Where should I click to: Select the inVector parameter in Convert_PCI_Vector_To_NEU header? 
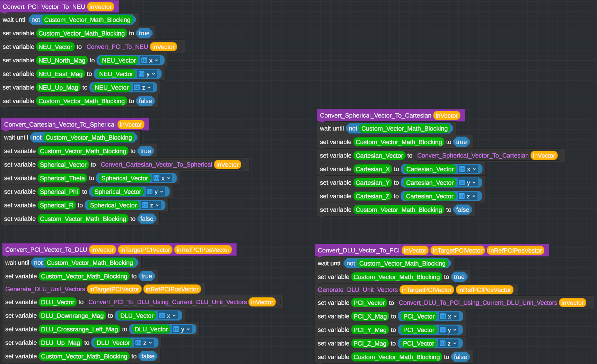pos(100,7)
